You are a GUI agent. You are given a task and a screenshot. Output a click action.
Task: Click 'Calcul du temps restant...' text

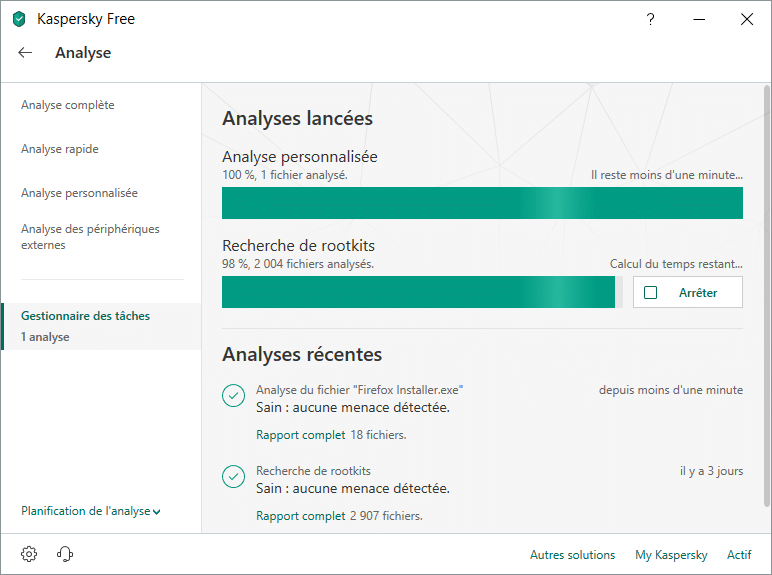(x=676, y=264)
